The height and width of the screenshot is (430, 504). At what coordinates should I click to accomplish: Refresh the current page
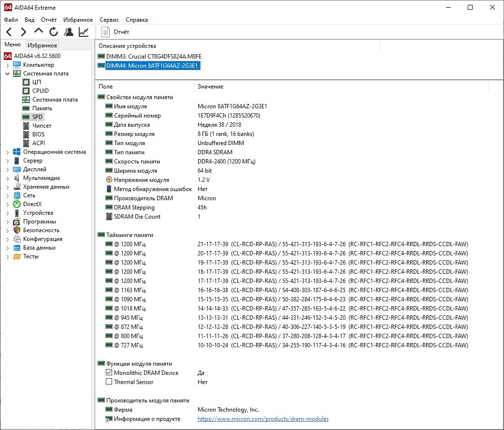[54, 32]
